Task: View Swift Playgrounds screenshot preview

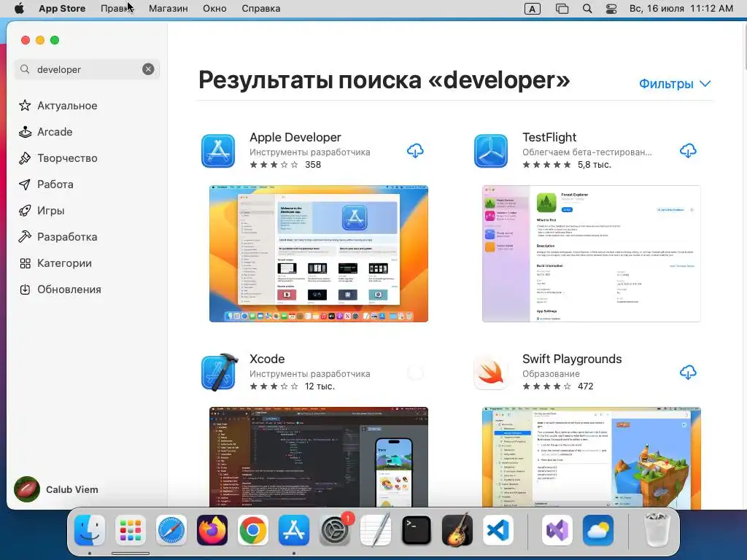Action: click(591, 457)
